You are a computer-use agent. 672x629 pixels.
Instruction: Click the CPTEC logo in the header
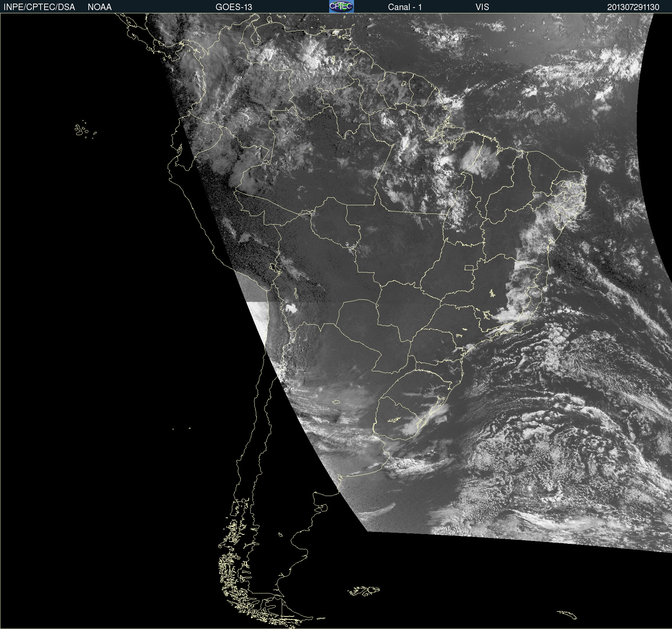[341, 6]
